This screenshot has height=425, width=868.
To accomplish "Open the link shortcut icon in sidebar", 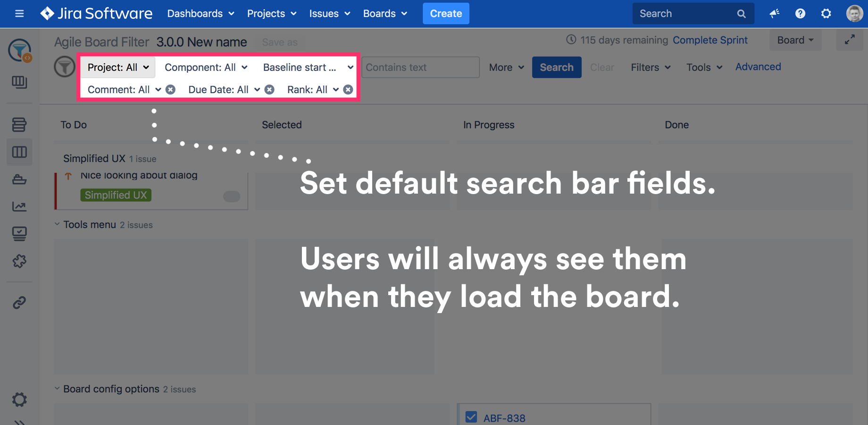I will tap(19, 301).
